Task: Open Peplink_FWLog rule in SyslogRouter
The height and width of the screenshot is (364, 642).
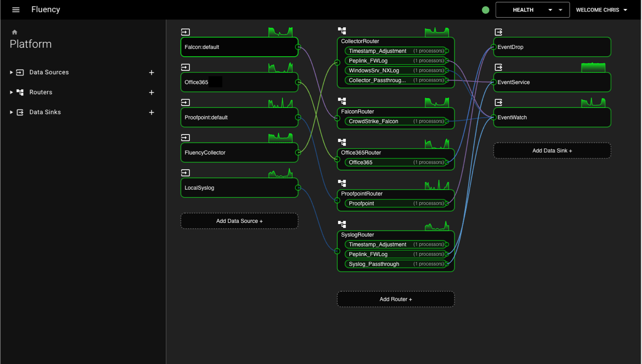Action: [x=396, y=254]
